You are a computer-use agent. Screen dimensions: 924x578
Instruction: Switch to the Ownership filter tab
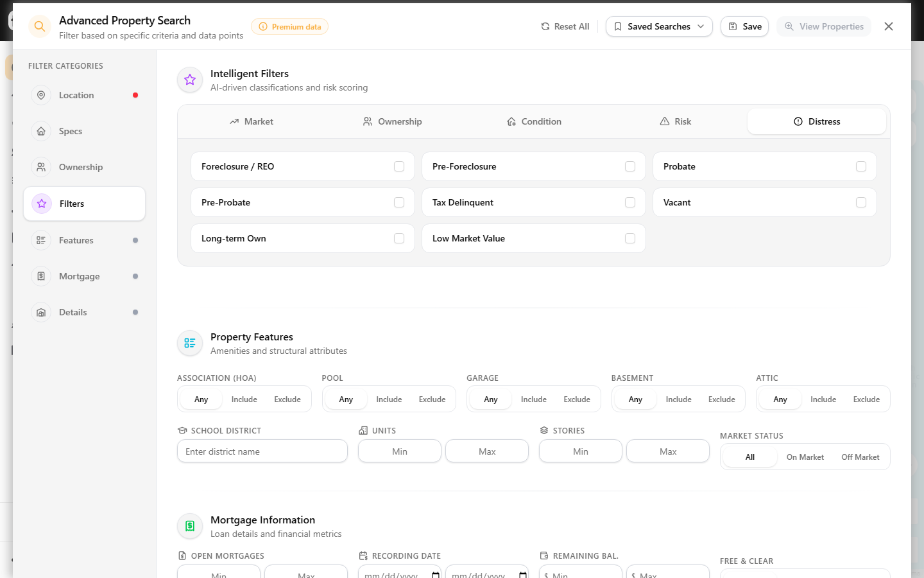pos(393,121)
